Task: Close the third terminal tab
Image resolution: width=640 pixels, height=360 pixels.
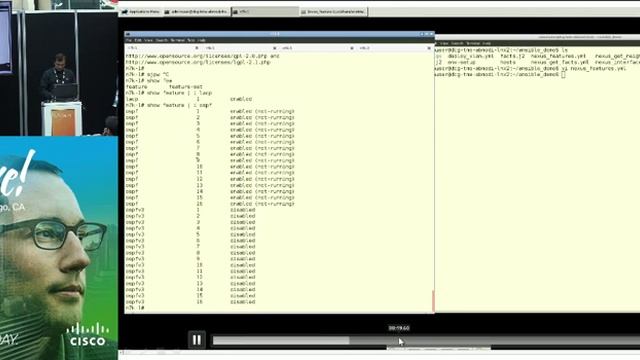Action: [352, 48]
